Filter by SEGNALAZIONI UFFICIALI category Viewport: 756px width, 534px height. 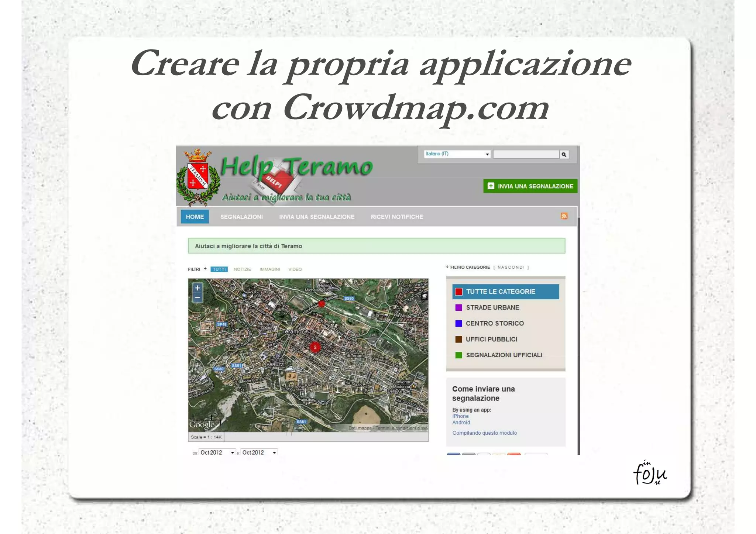coord(504,355)
